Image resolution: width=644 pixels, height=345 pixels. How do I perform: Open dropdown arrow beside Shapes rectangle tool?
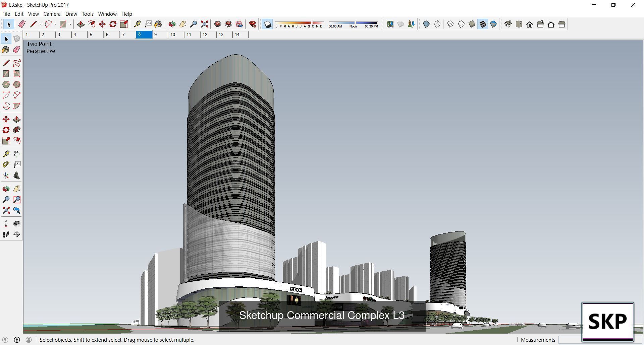click(70, 24)
